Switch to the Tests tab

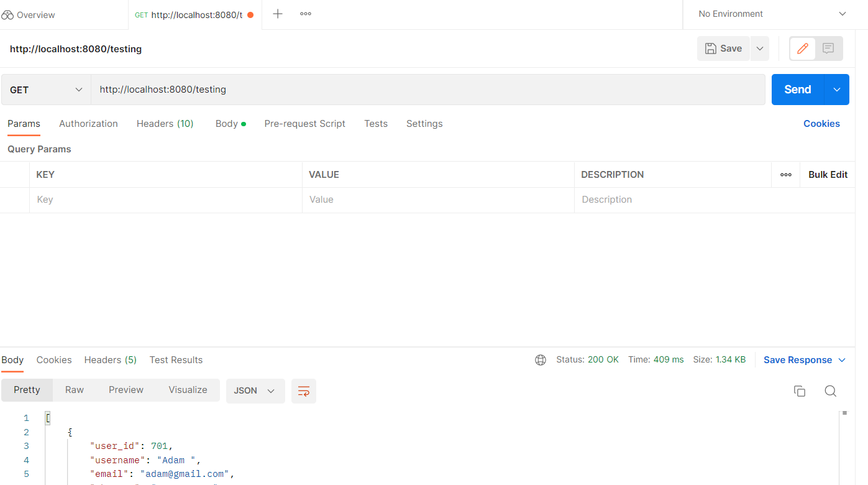click(375, 123)
